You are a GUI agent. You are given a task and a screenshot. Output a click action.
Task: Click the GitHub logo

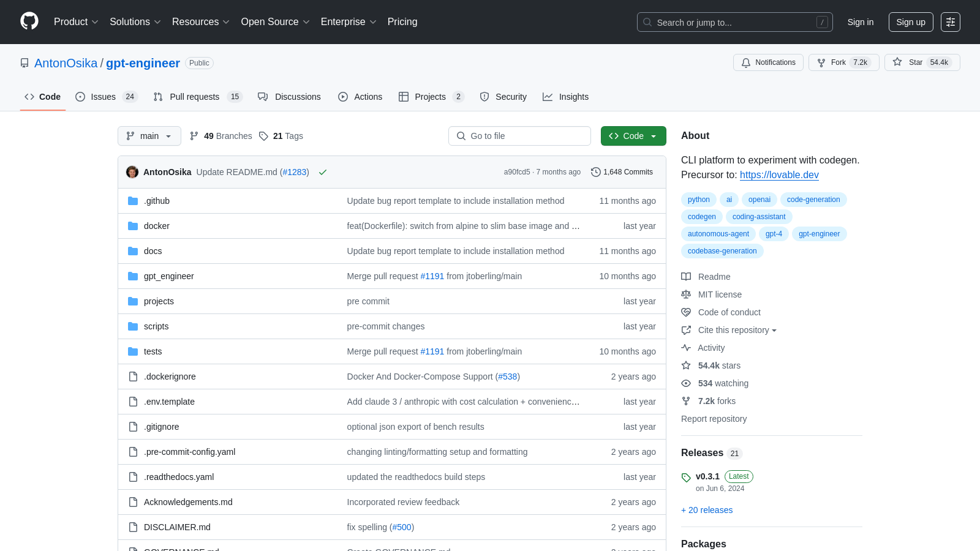coord(29,22)
